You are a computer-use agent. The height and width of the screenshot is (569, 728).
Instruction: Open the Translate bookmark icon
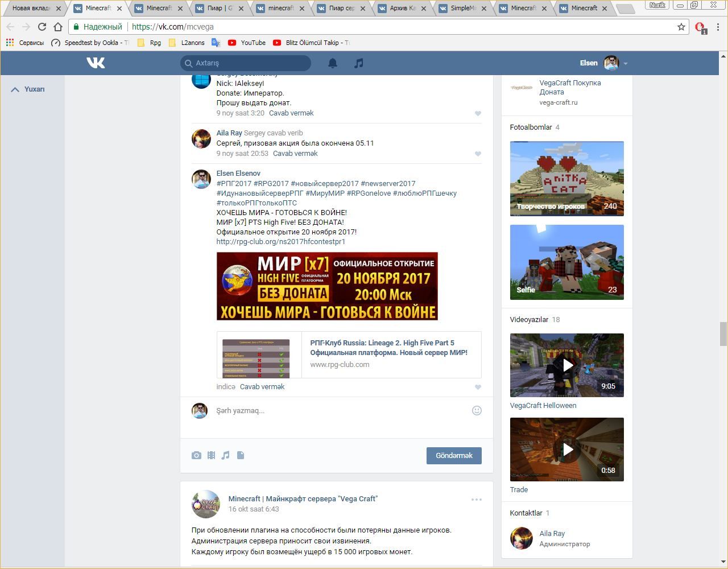tap(216, 43)
